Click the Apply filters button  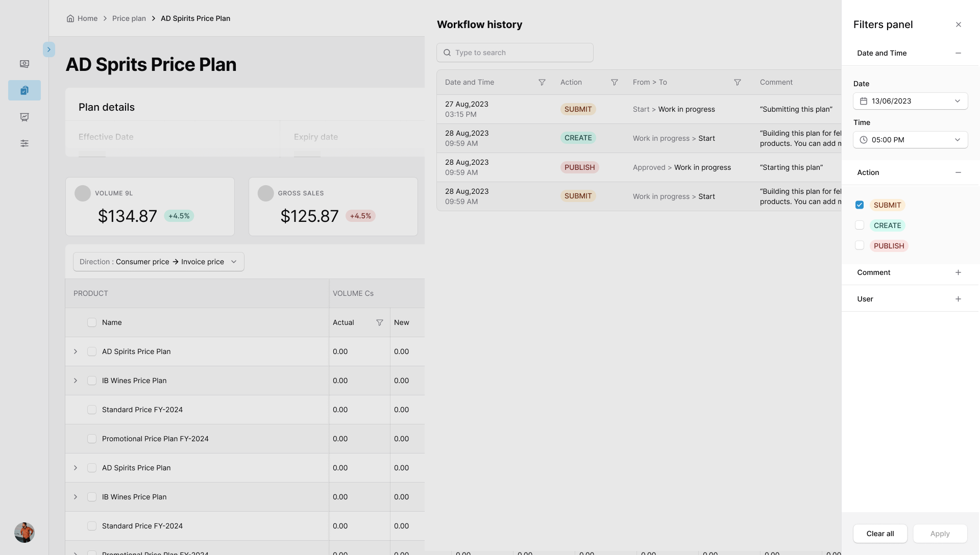click(x=940, y=534)
